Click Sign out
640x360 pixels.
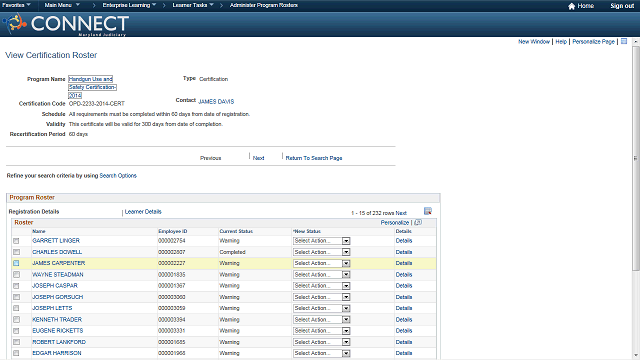pyautogui.click(x=622, y=6)
